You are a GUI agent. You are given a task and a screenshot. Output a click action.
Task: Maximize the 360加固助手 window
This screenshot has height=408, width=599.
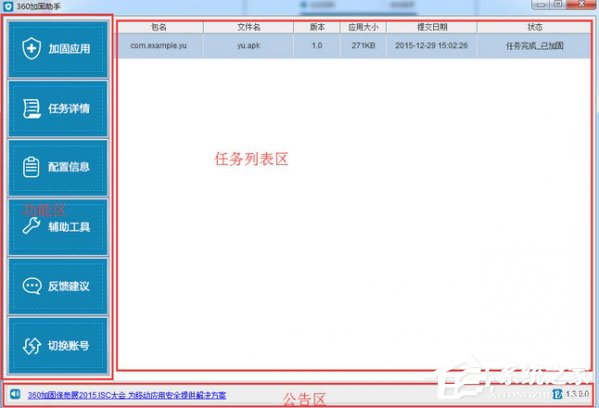pyautogui.click(x=558, y=4)
